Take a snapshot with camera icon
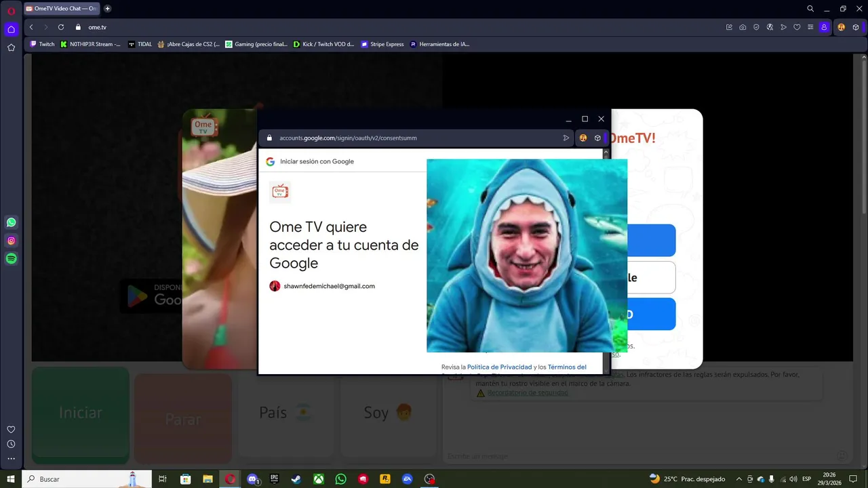This screenshot has width=868, height=488. pos(743,27)
